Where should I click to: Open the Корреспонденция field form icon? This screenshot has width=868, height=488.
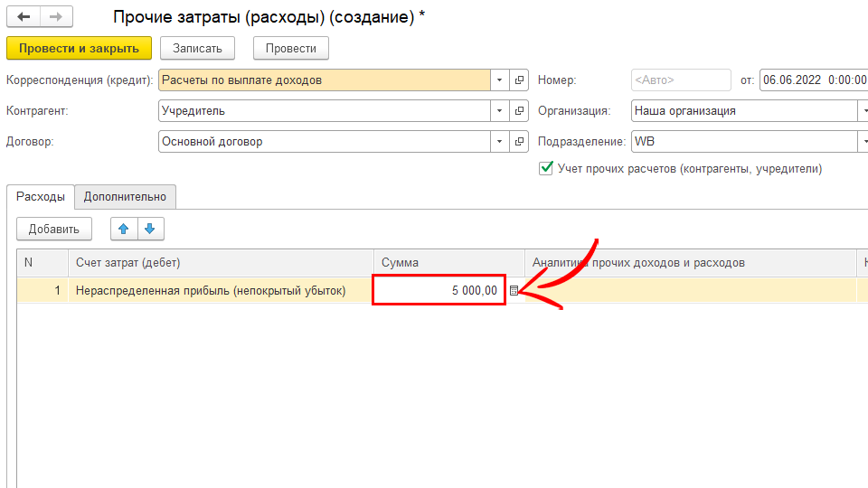coord(520,80)
